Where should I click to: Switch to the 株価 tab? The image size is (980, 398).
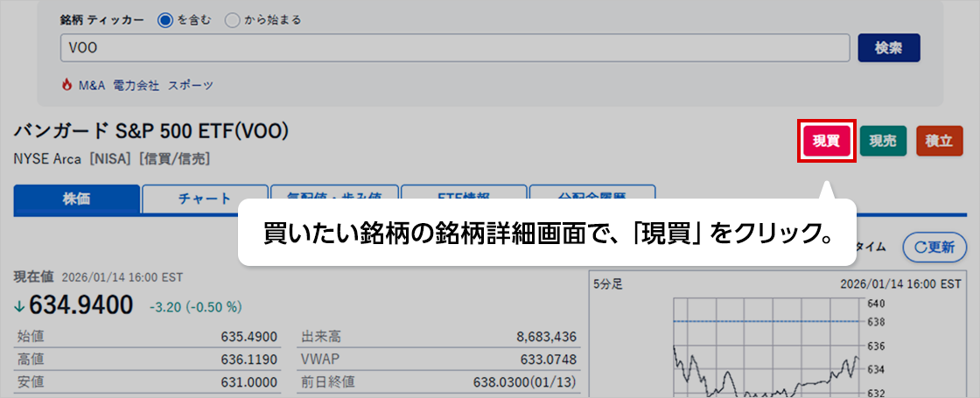click(76, 199)
